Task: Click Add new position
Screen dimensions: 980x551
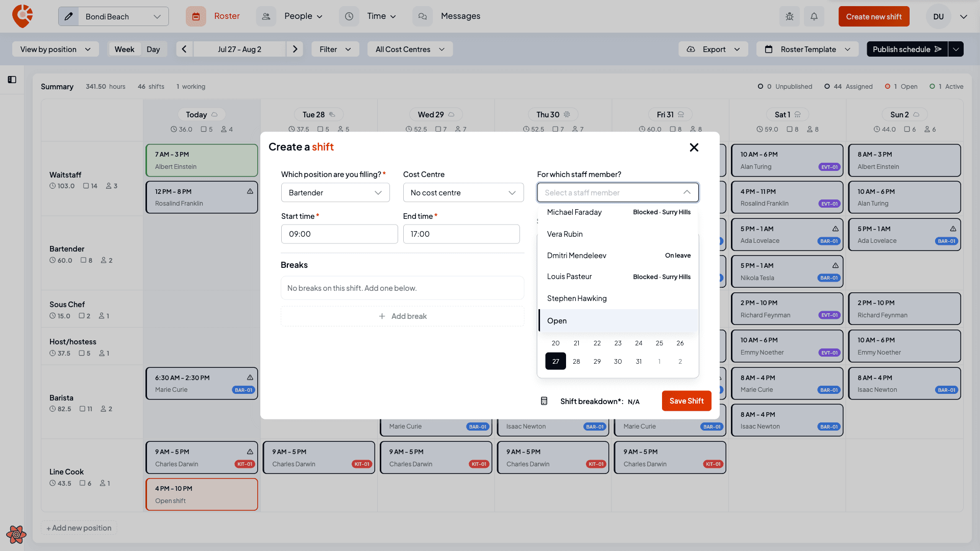Action: point(79,528)
